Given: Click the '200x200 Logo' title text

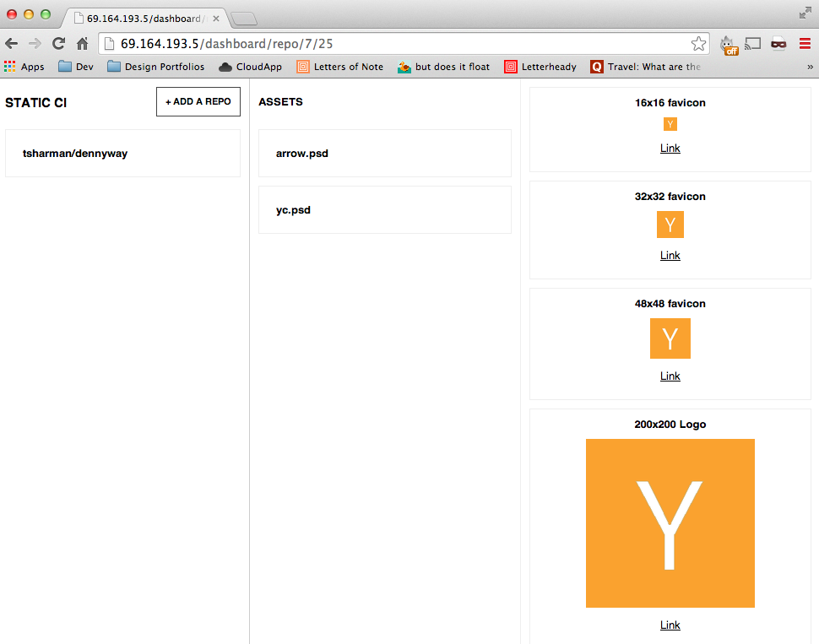Looking at the screenshot, I should pos(670,424).
